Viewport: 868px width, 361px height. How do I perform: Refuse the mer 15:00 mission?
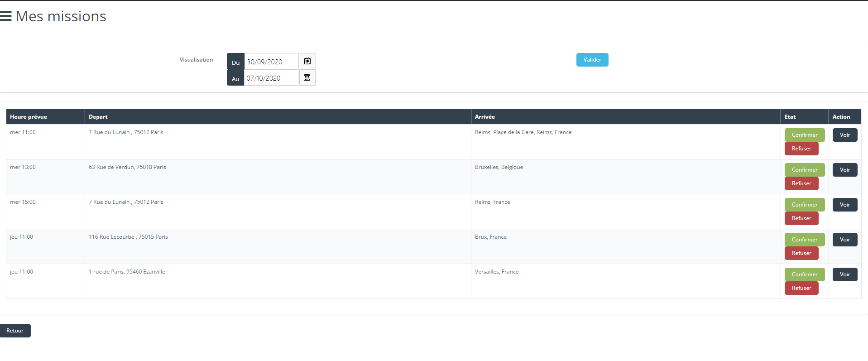pos(801,218)
